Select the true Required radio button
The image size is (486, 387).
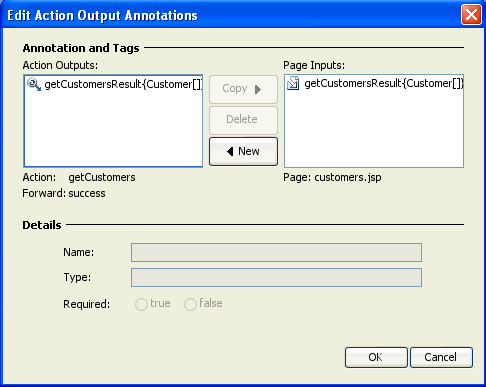[141, 304]
